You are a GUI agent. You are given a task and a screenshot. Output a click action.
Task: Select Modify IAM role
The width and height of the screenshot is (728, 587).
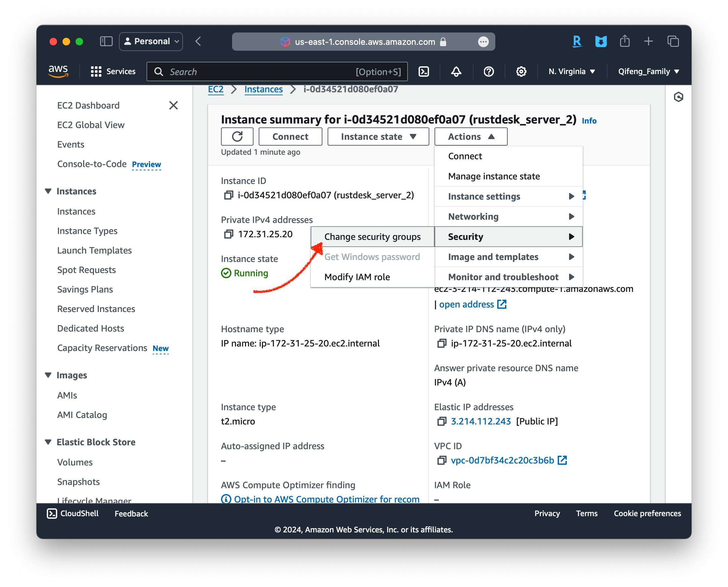[372, 277]
